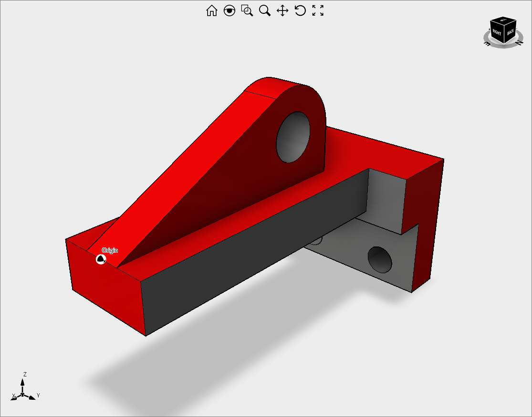This screenshot has height=417, width=532.
Task: Click the Home view icon
Action: 211,11
